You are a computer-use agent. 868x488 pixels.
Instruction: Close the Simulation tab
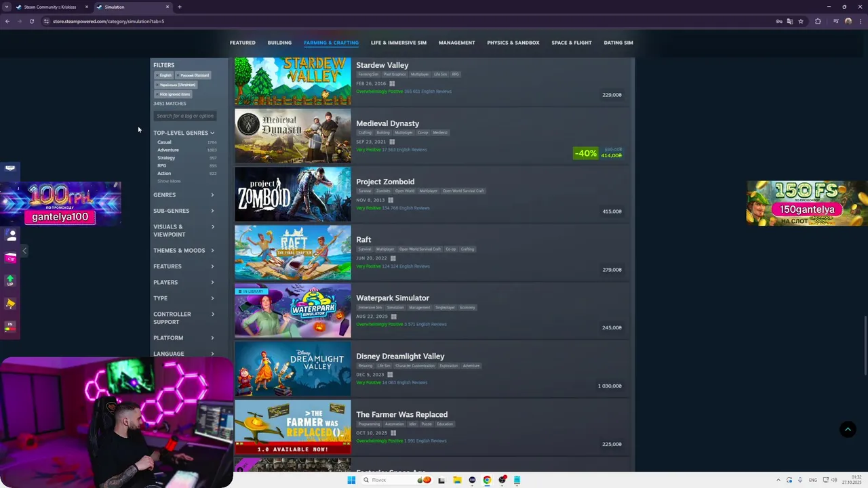167,7
